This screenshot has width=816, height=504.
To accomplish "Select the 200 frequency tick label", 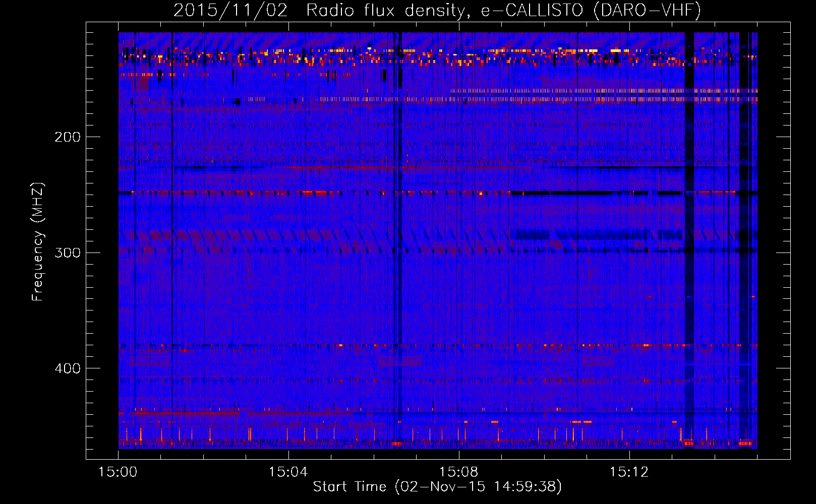I will 67,137.
